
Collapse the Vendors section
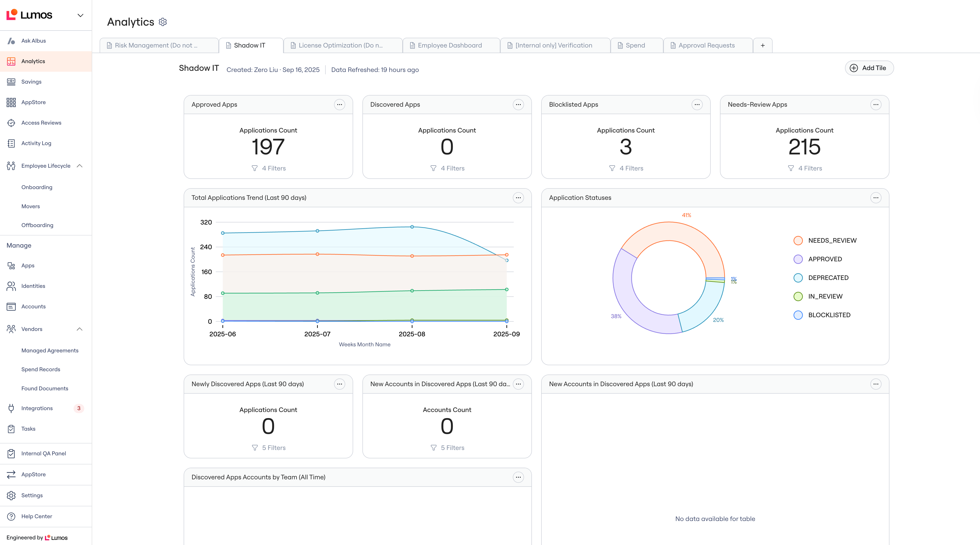80,329
